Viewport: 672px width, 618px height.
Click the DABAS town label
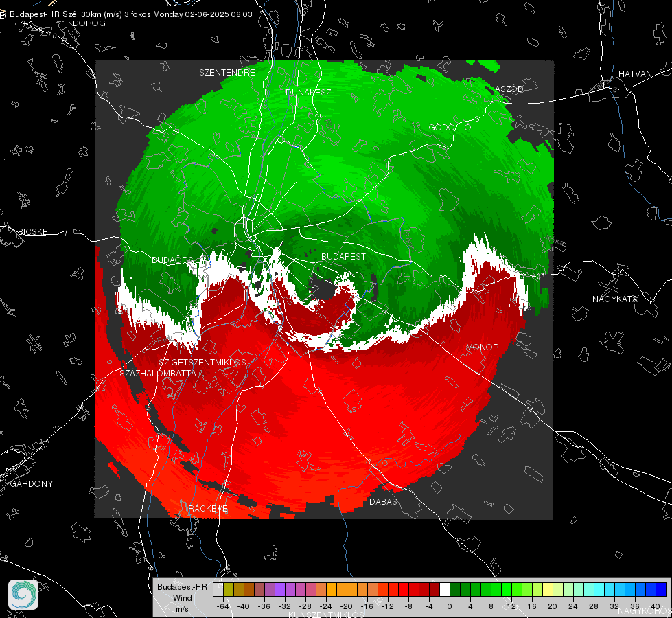coord(383,501)
